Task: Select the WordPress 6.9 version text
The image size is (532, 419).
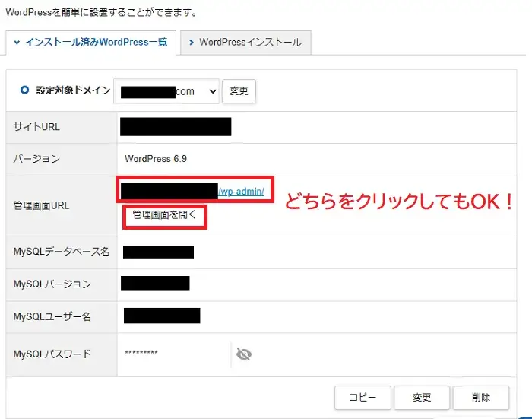Action: coord(156,159)
